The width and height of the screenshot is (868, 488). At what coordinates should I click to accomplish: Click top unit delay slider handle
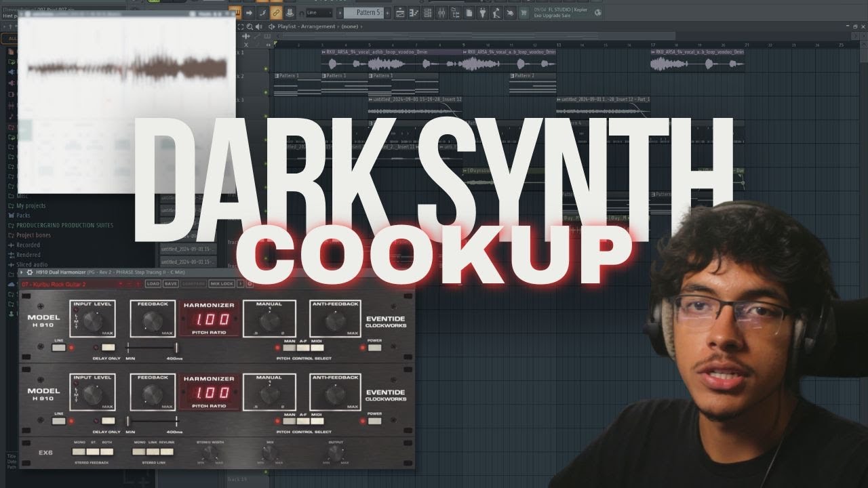coord(177,348)
